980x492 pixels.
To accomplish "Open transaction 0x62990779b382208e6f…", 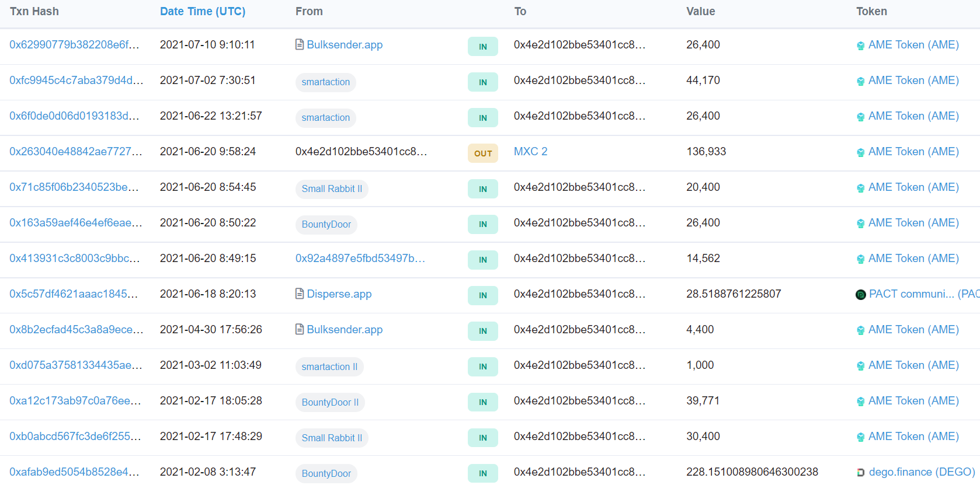I will [x=74, y=44].
